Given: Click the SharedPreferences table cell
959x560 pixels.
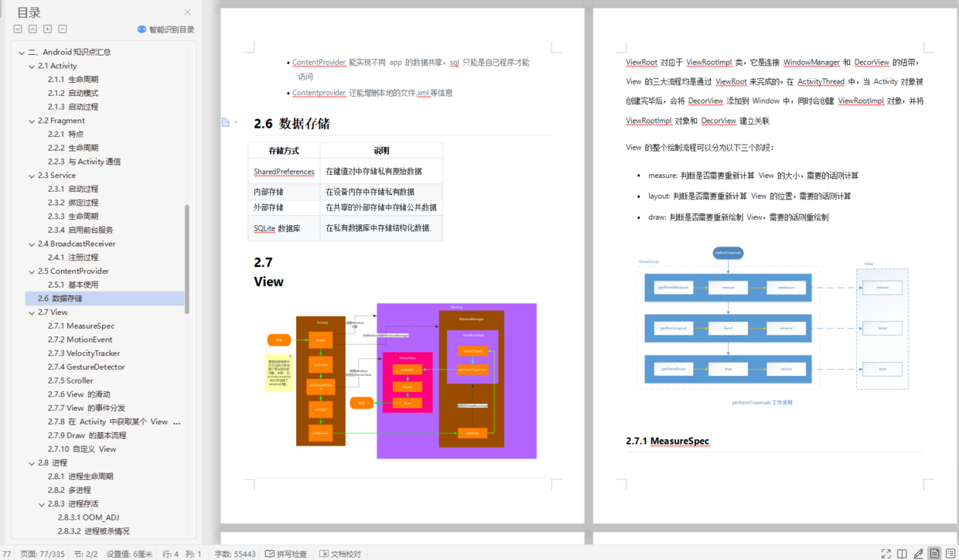Looking at the screenshot, I should 284,172.
